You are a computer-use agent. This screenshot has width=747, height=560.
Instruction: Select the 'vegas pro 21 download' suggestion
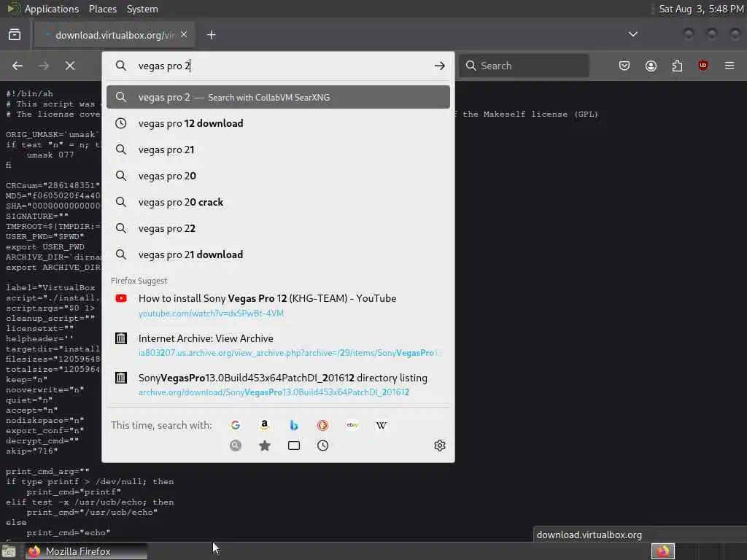tap(278, 254)
